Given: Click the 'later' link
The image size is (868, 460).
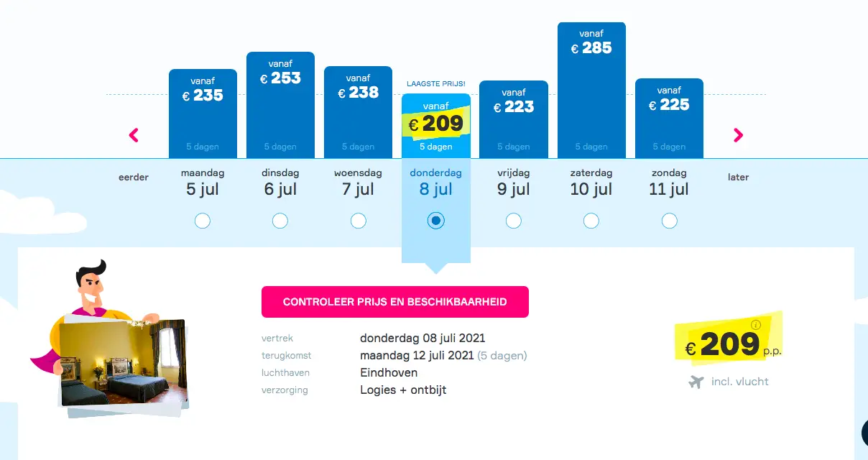Looking at the screenshot, I should point(739,177).
